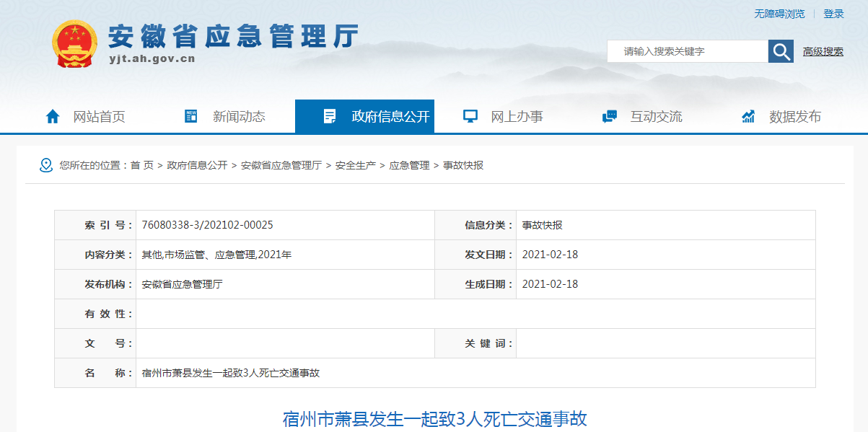868x432 pixels.
Task: Click content category 其他,市场监管、应急管理,2021年
Action: 216,255
